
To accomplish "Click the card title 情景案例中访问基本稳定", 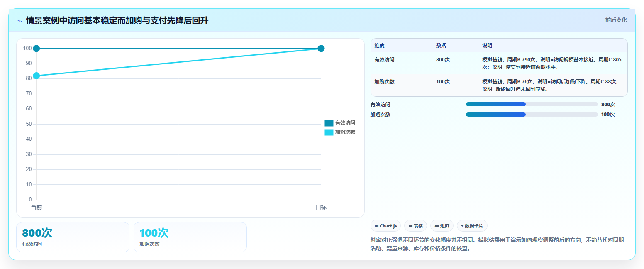I will 117,21.
